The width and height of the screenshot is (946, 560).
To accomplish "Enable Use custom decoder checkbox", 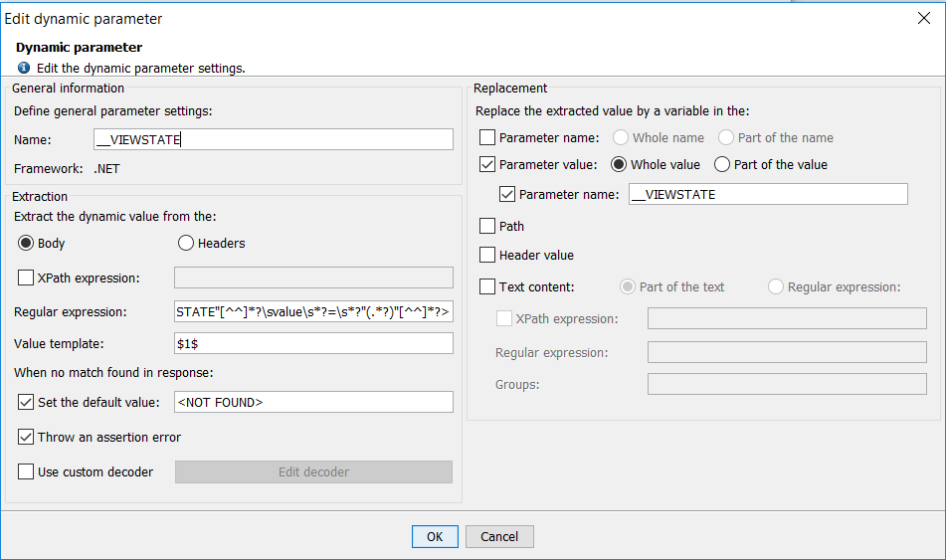I will click(x=26, y=471).
